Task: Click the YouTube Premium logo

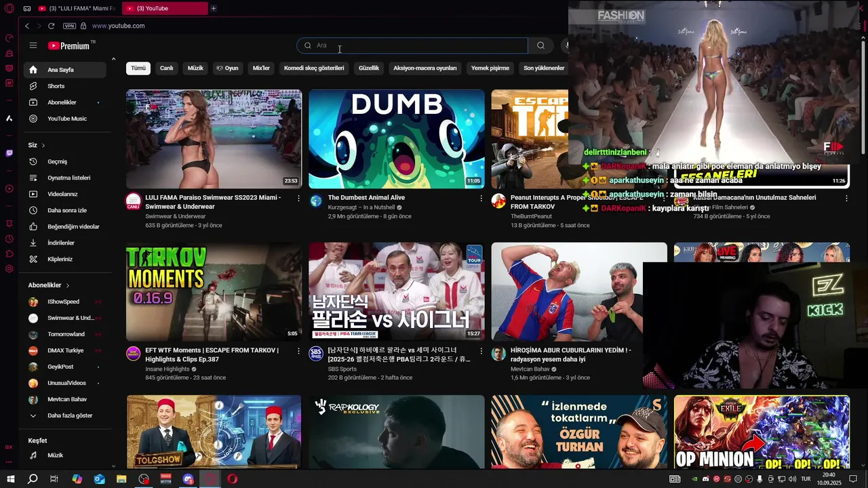Action: [69, 45]
